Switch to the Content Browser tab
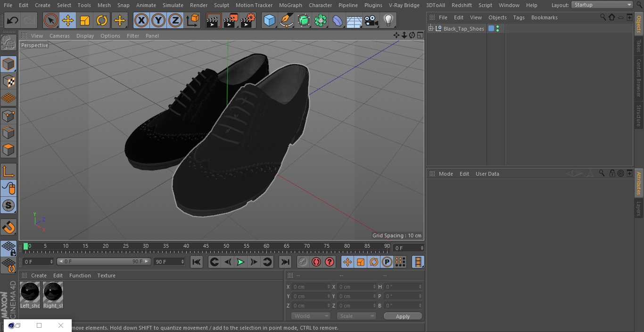 click(639, 78)
